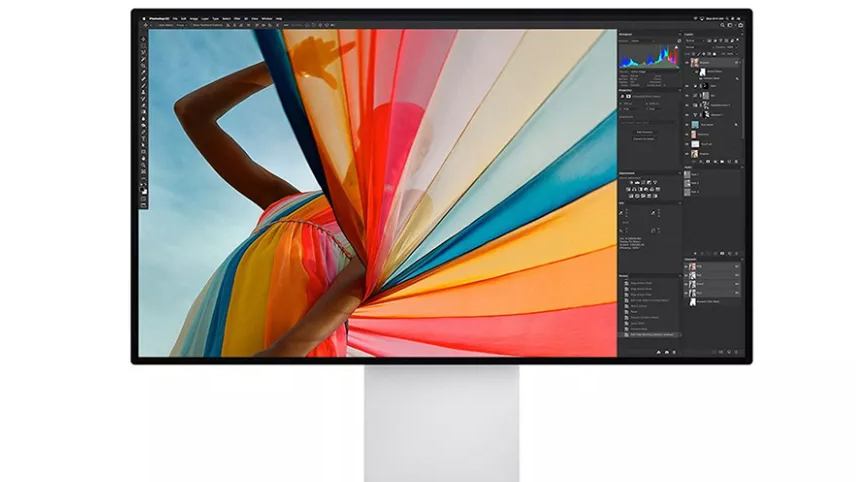Click the Levels adjustment icon
This screenshot has width=856, height=482.
tap(637, 183)
